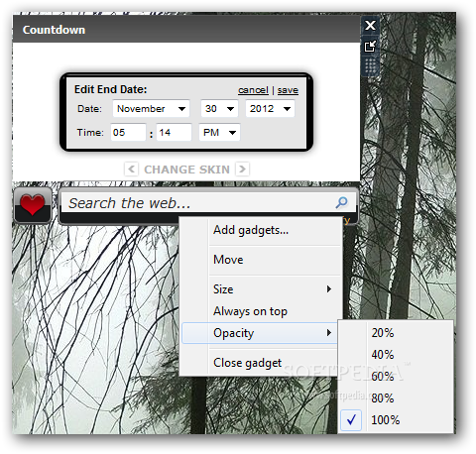This screenshot has height=454, width=476.
Task: Expand the Size submenu
Action: (x=261, y=289)
